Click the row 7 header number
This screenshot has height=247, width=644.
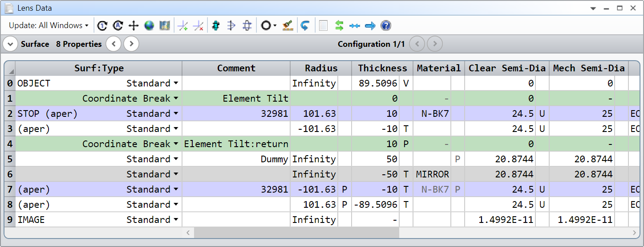10,189
